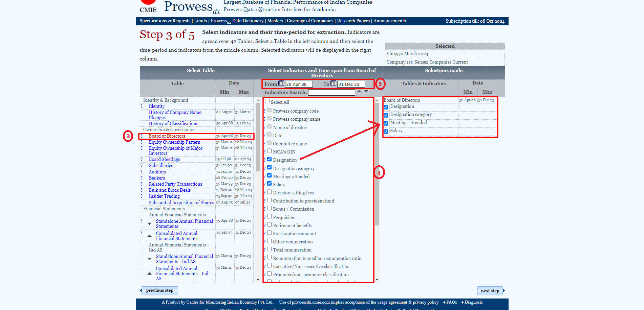Click the Select Table list scrollbar thumb

coord(258,137)
